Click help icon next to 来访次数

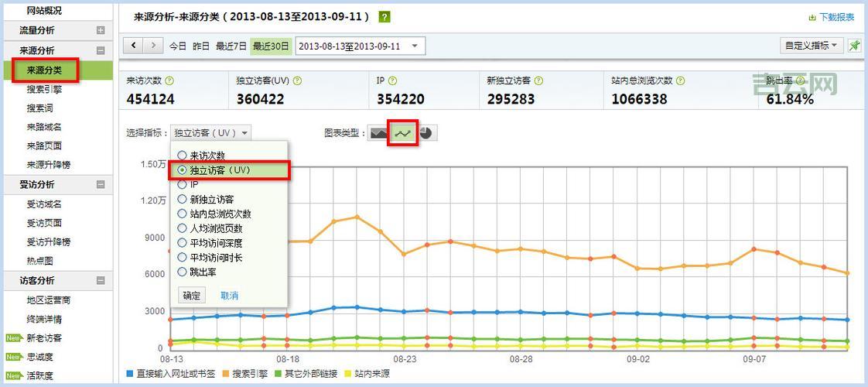pos(169,80)
